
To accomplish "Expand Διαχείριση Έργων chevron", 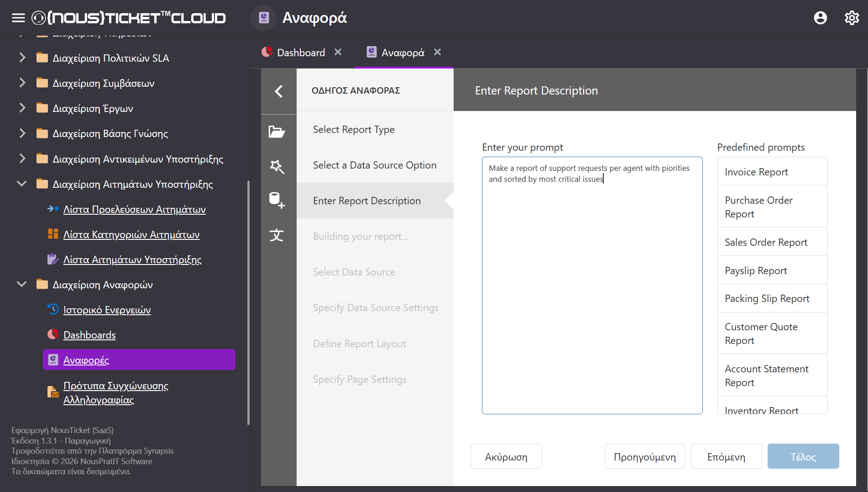I will 22,108.
